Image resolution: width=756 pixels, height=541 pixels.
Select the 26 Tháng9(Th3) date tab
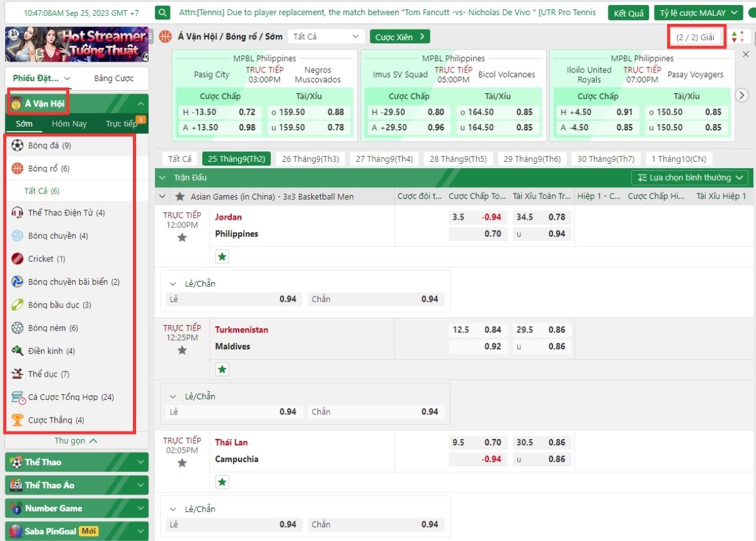310,159
